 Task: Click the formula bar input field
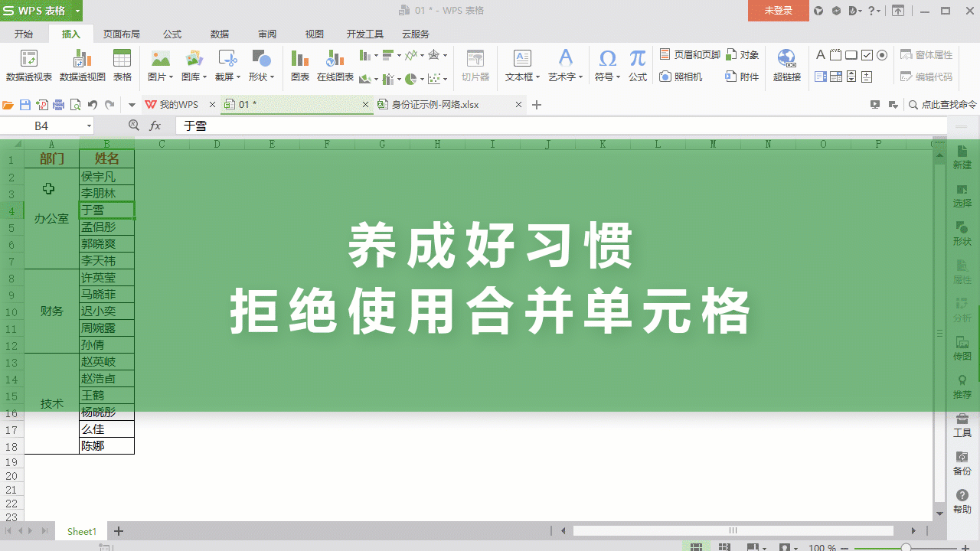[563, 126]
